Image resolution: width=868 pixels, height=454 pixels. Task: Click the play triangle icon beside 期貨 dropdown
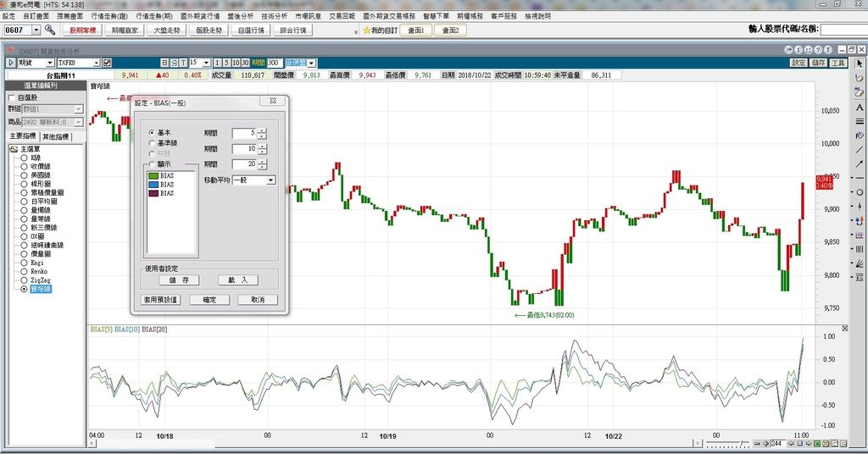click(12, 63)
